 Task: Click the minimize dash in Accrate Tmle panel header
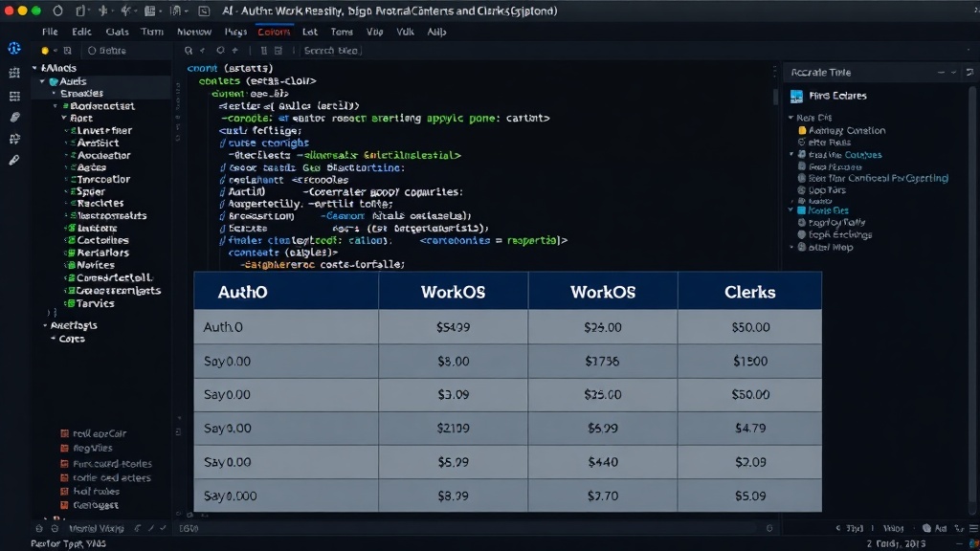pyautogui.click(x=942, y=73)
